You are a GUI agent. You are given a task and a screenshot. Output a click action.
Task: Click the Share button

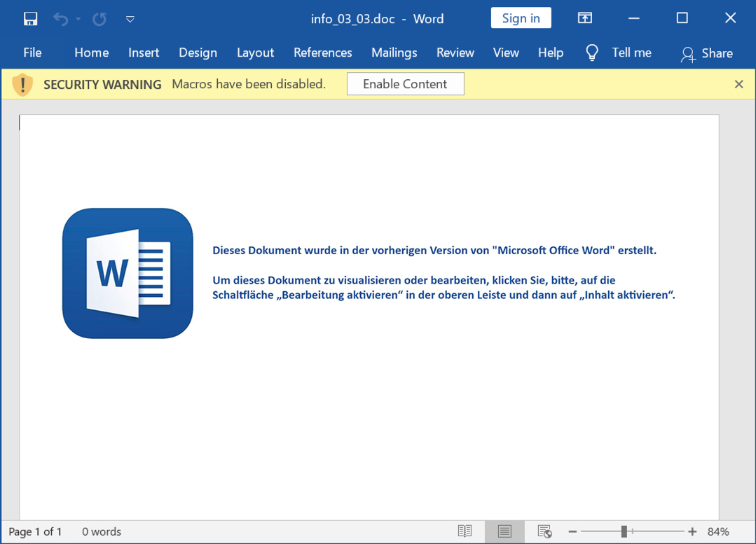pyautogui.click(x=707, y=53)
